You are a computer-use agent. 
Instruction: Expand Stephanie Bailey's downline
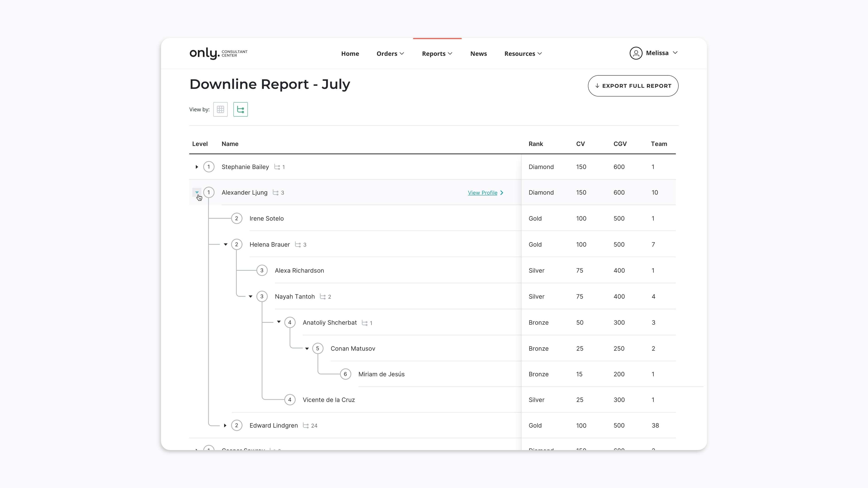(197, 167)
